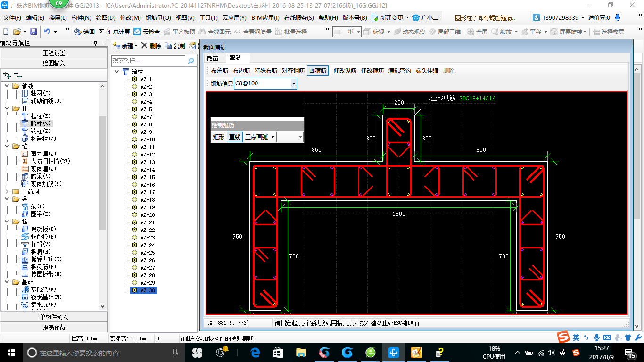Open 构件(N) menu

(x=81, y=18)
